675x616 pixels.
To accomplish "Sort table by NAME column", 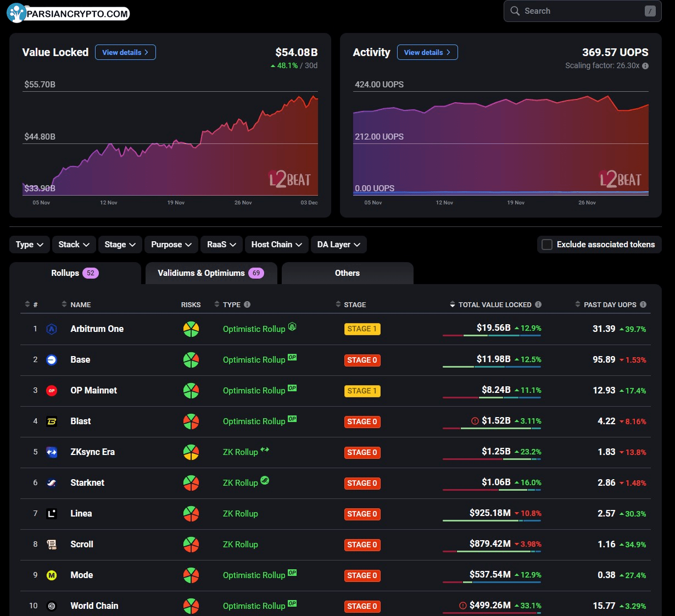I will (76, 304).
